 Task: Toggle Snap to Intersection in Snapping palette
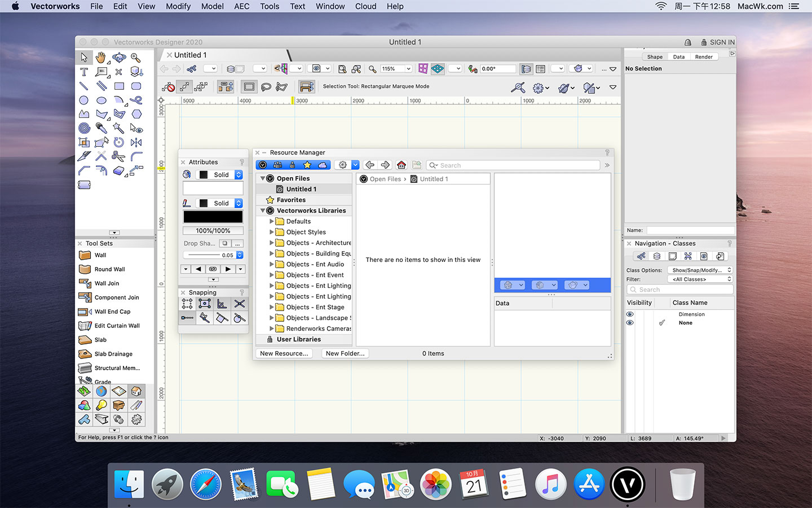[x=240, y=304]
